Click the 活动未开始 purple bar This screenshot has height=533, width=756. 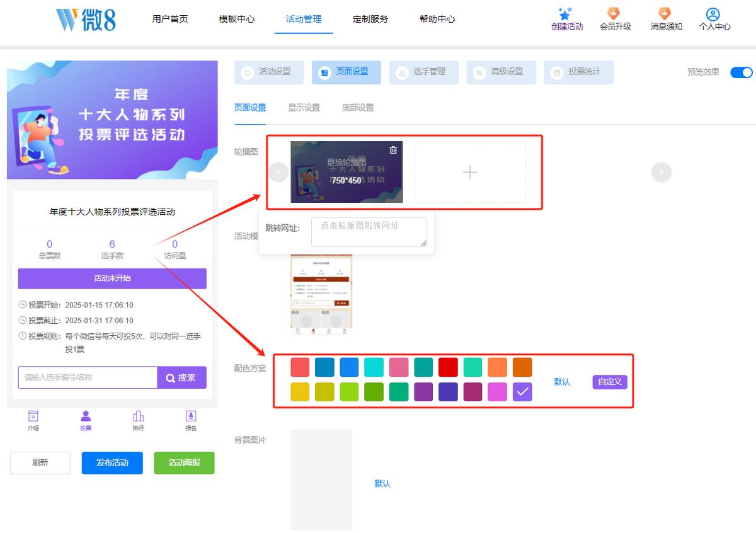pos(112,278)
